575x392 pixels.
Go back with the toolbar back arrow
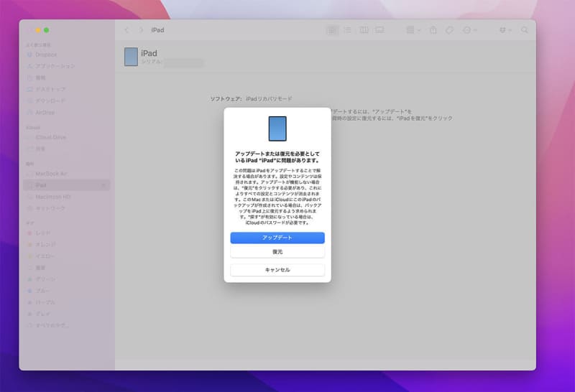click(x=126, y=30)
